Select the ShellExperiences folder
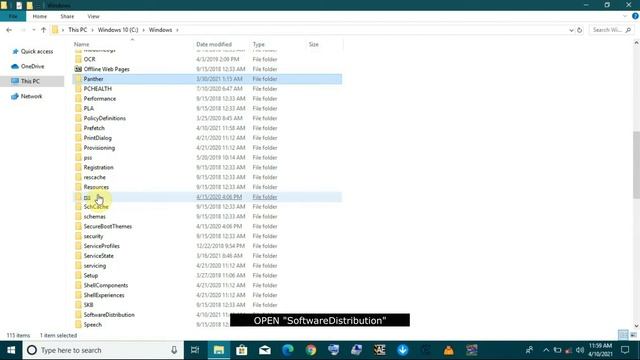Viewport: 640px width, 360px height. pos(104,295)
